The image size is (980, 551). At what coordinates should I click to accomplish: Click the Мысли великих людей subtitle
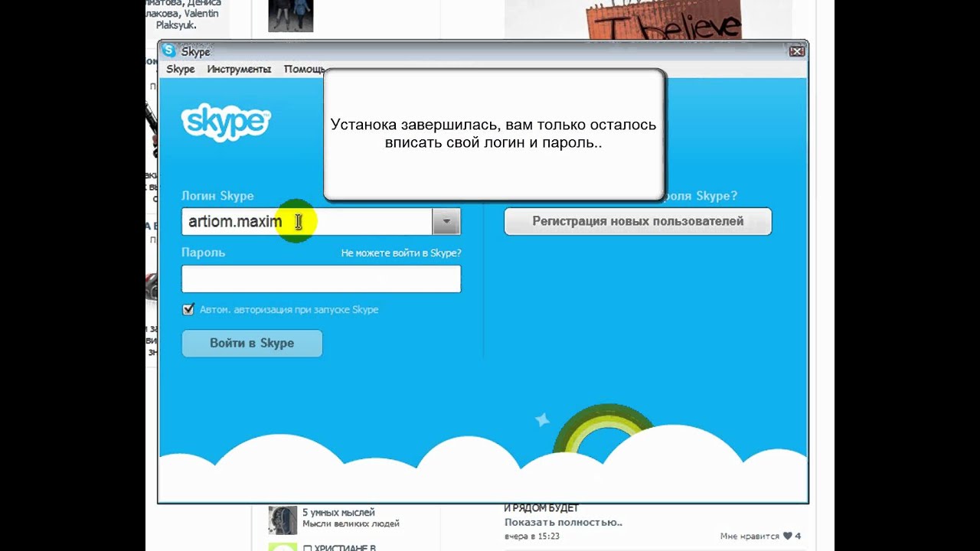351,524
